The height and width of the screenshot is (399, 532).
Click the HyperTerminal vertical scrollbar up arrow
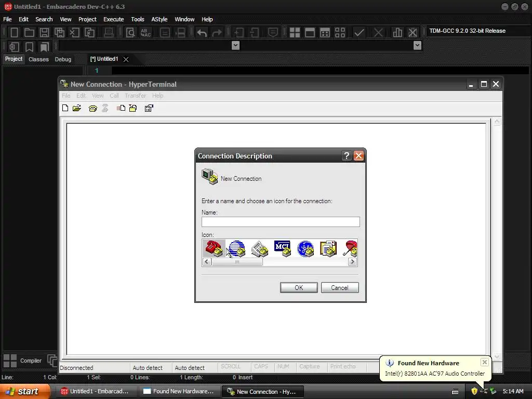pyautogui.click(x=497, y=122)
